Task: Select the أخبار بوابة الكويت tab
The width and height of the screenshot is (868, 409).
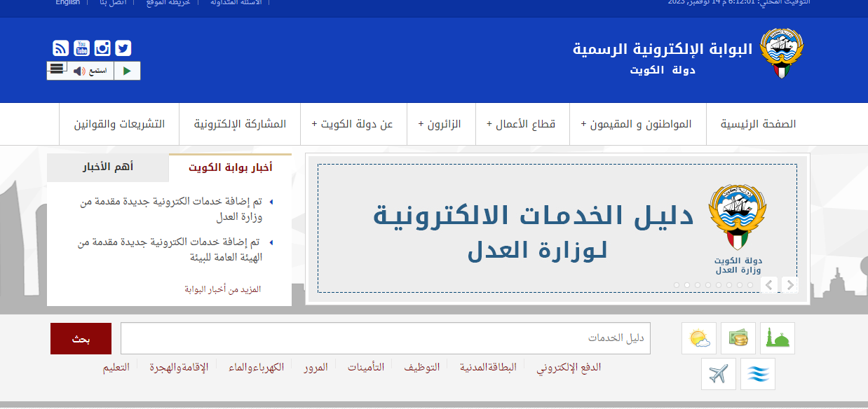Action: [x=230, y=168]
